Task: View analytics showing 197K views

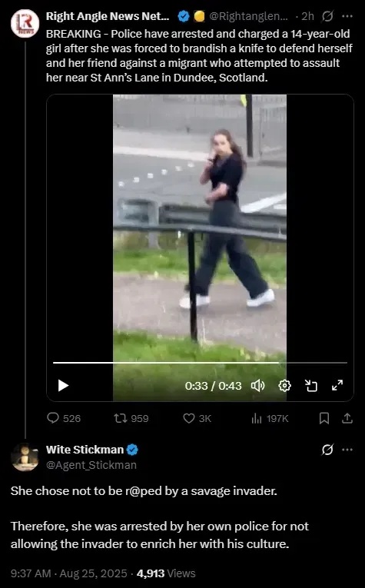Action: [270, 418]
